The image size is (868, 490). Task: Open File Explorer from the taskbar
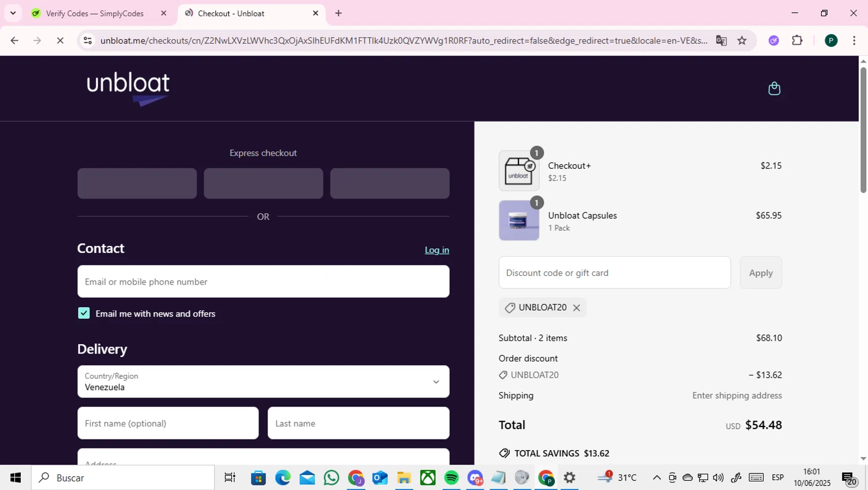coord(404,478)
